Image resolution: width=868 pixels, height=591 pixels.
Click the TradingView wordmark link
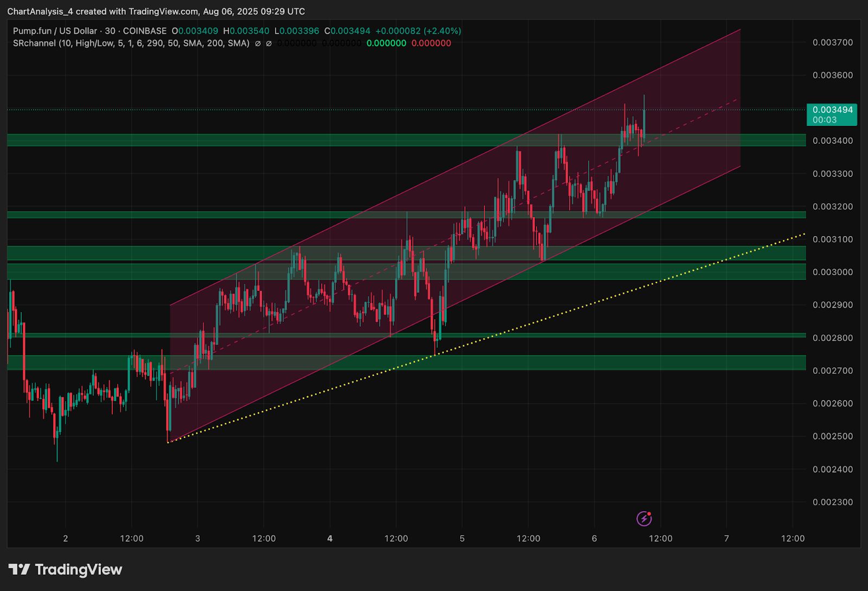pyautogui.click(x=79, y=569)
